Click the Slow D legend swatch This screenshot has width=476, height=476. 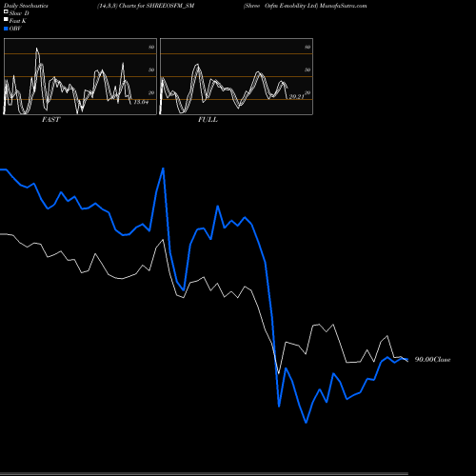tap(6, 11)
